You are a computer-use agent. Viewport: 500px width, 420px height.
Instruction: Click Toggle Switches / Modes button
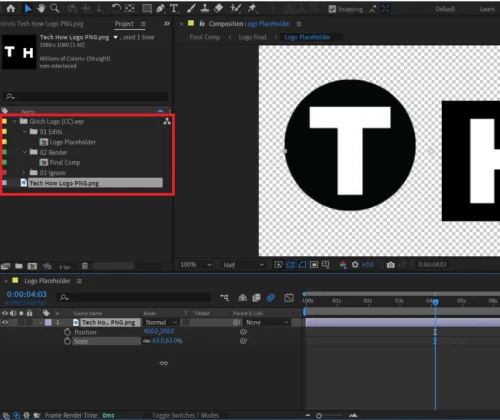tap(185, 415)
